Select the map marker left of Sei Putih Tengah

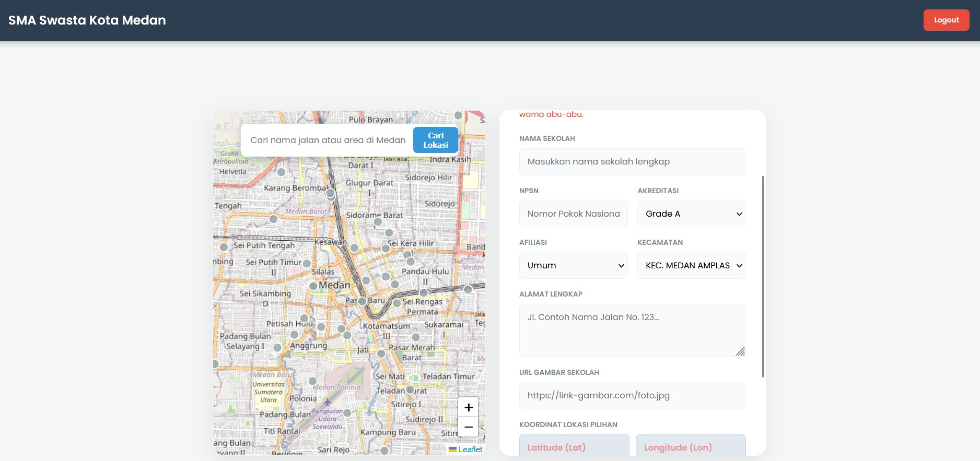[x=224, y=247]
